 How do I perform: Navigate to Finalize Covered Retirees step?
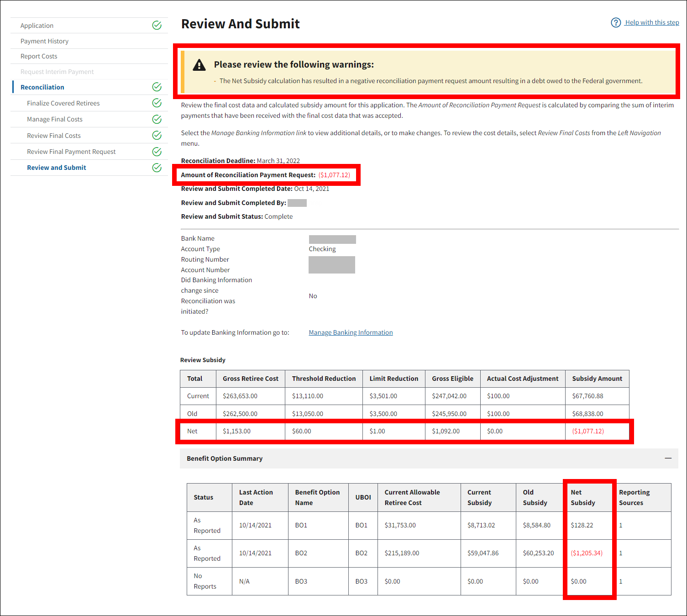[x=63, y=103]
